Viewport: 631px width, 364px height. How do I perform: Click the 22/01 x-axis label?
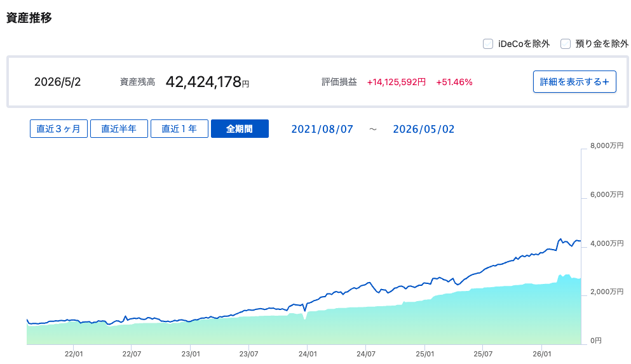(74, 354)
